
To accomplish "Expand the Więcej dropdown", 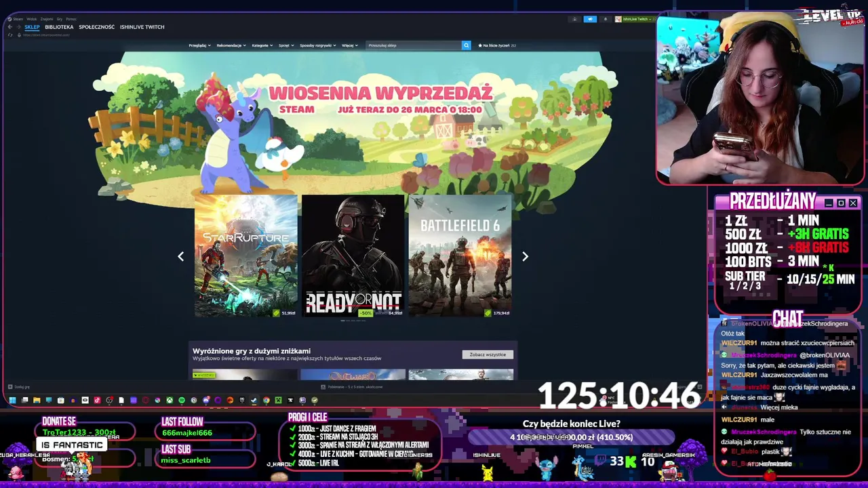I will (350, 45).
